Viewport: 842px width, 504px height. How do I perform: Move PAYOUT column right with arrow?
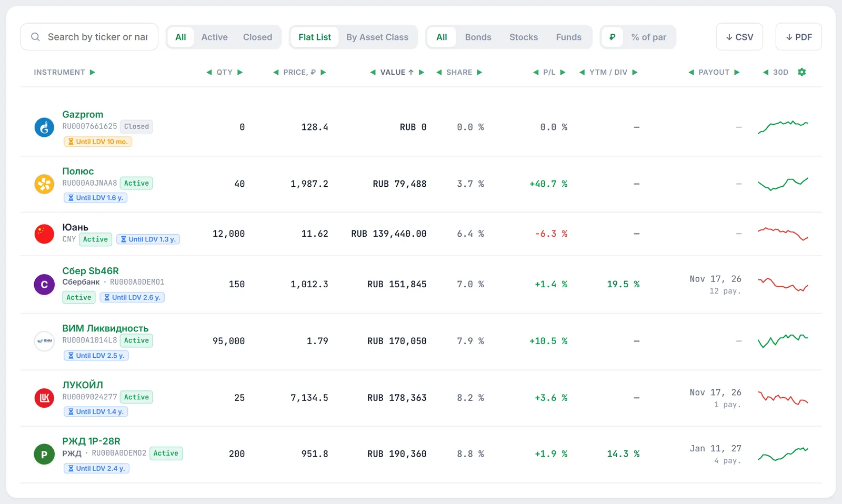pos(737,72)
